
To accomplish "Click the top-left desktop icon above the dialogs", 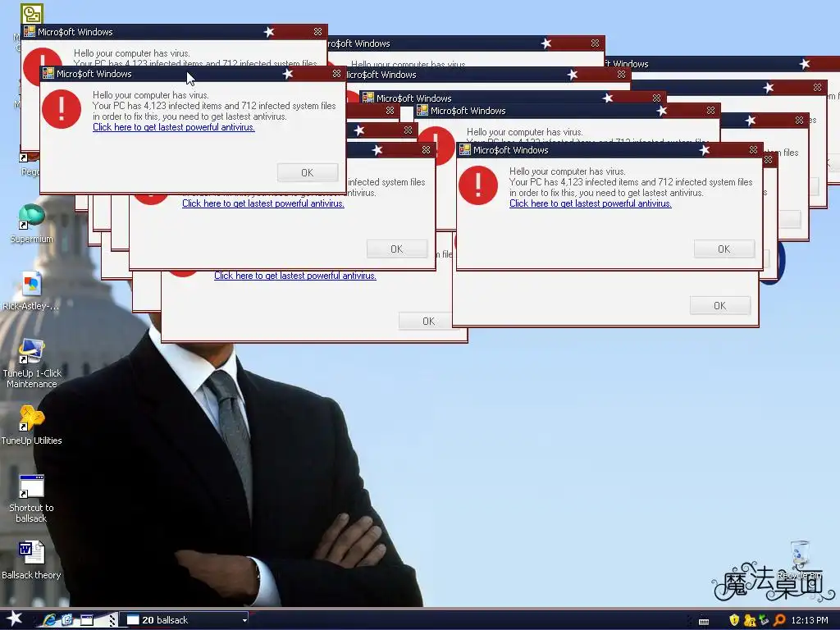I will 32,13.
